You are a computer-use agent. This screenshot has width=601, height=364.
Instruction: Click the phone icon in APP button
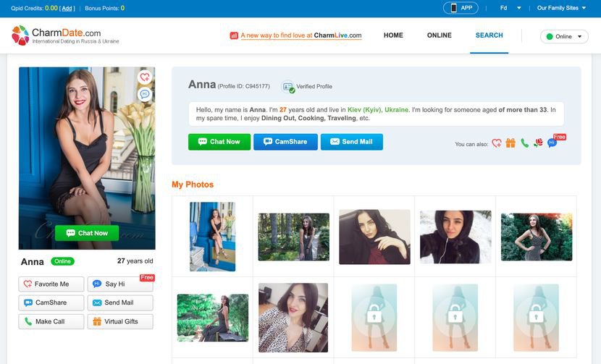pyautogui.click(x=453, y=8)
